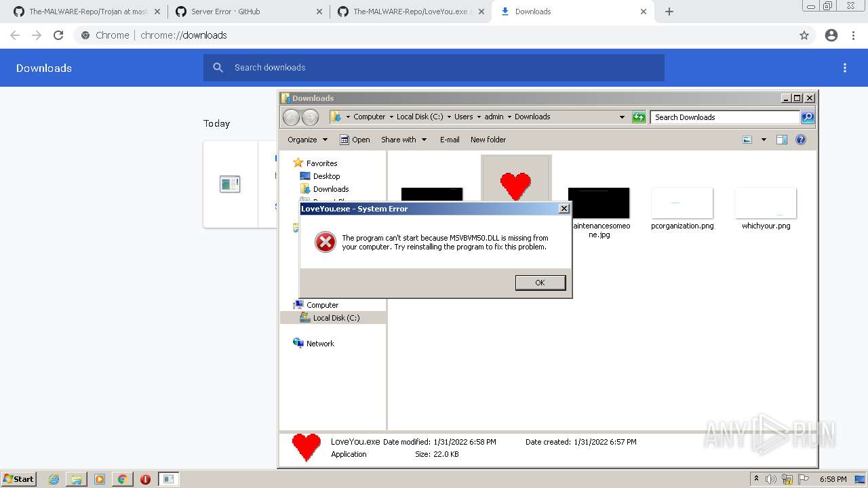The height and width of the screenshot is (488, 868).
Task: Click the back arrow in Downloads explorer
Action: click(292, 117)
